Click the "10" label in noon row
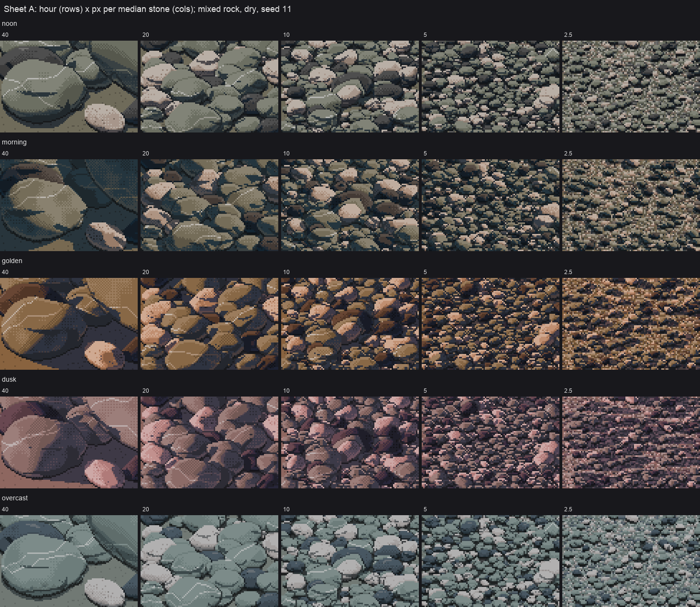The height and width of the screenshot is (607, 700). tap(286, 35)
